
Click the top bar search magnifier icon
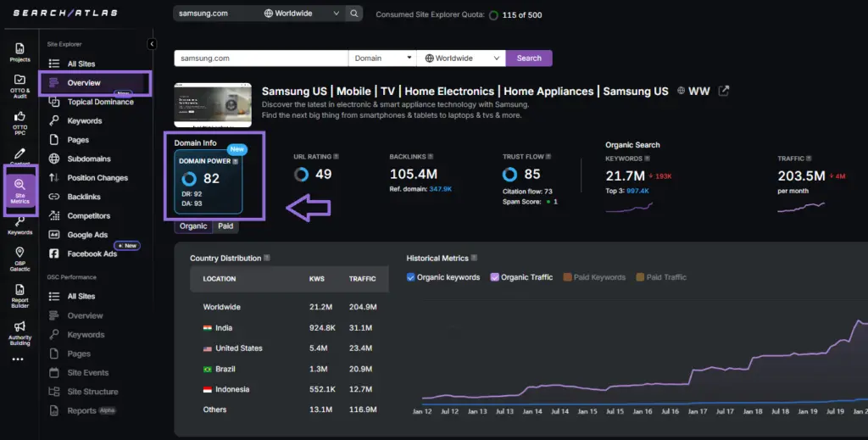click(353, 14)
